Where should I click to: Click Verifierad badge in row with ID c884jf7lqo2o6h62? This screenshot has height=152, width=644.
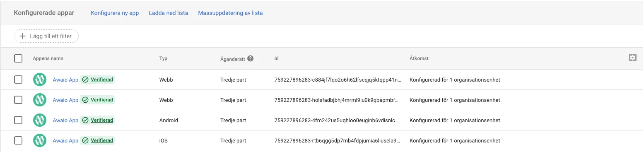click(97, 80)
